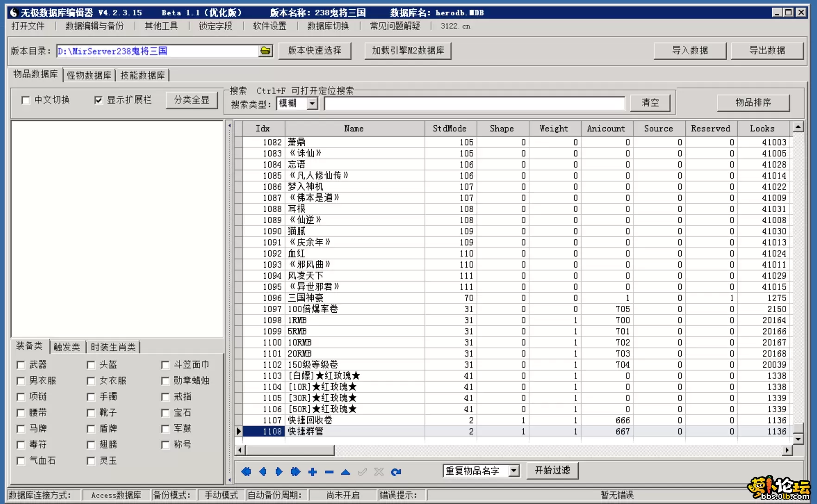Open the 搜索类型 模糊 dropdown

[313, 103]
